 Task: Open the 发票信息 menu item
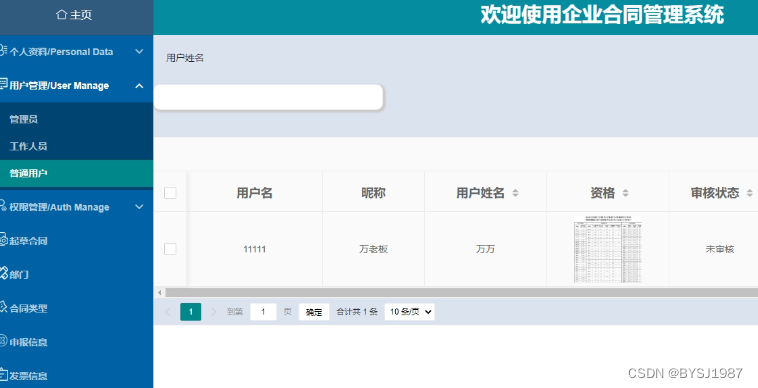coord(76,375)
